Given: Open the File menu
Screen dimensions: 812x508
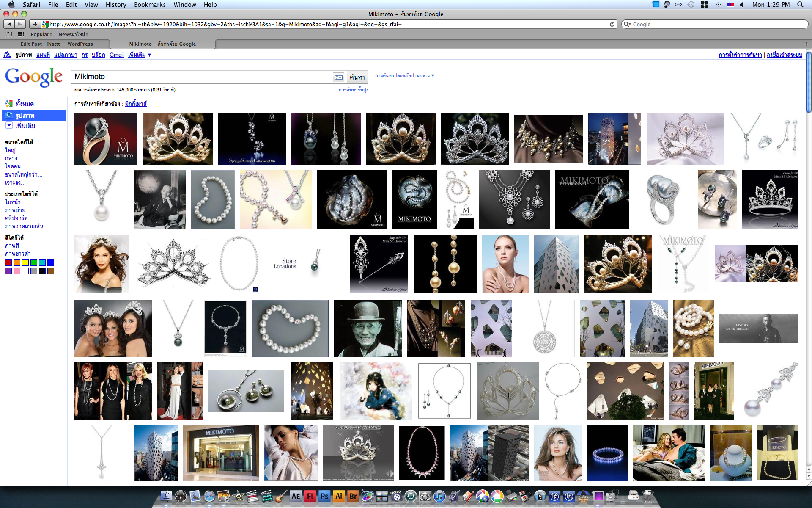Looking at the screenshot, I should pos(53,4).
